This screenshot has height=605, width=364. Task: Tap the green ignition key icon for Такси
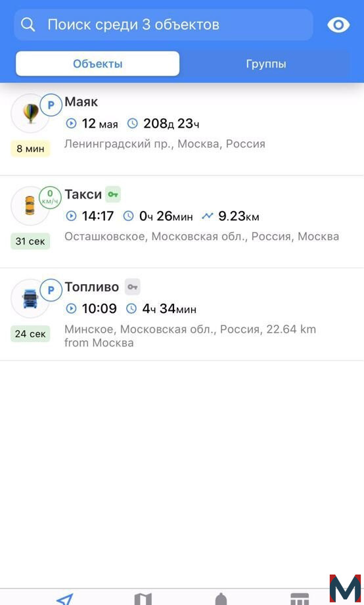click(113, 195)
